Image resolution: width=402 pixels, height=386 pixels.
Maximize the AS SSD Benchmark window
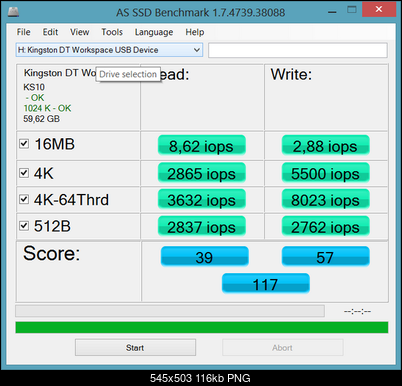pos(352,10)
